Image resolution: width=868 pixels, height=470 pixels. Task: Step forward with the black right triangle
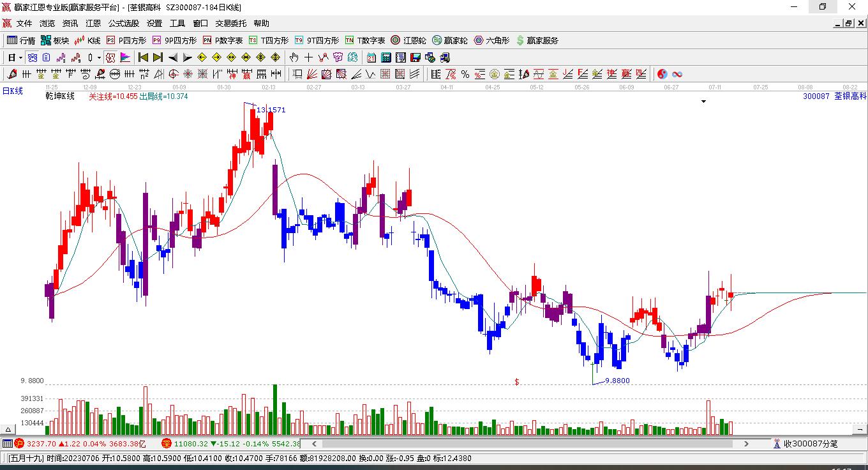pos(187,57)
